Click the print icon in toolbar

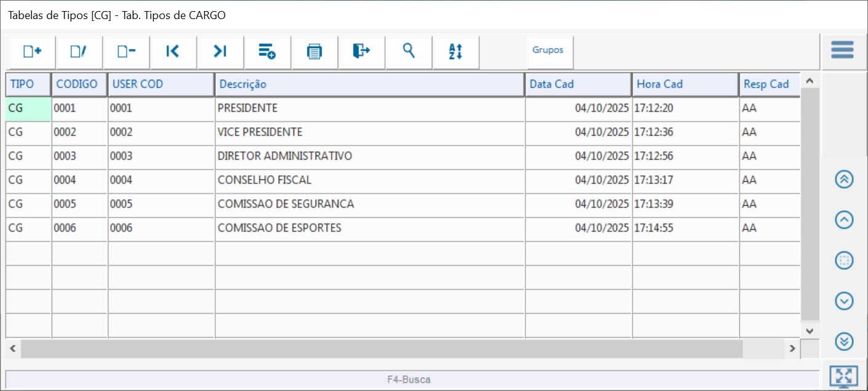click(x=314, y=52)
